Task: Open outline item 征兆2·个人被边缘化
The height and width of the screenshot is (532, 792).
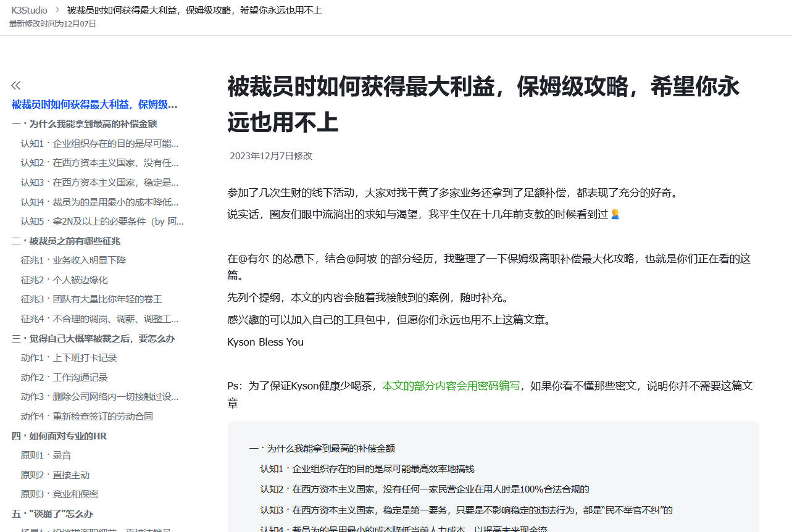Action: 64,280
